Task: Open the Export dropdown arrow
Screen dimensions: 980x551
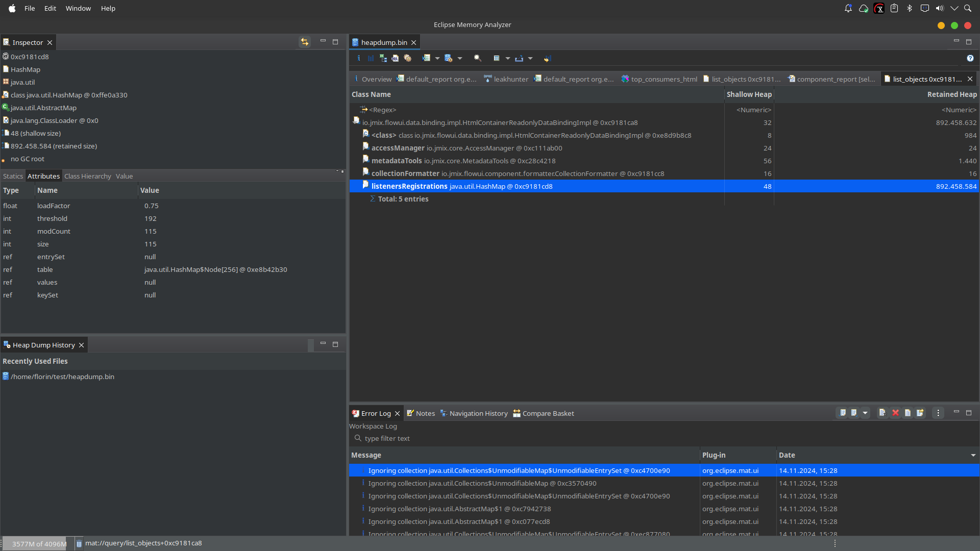Action: point(530,58)
